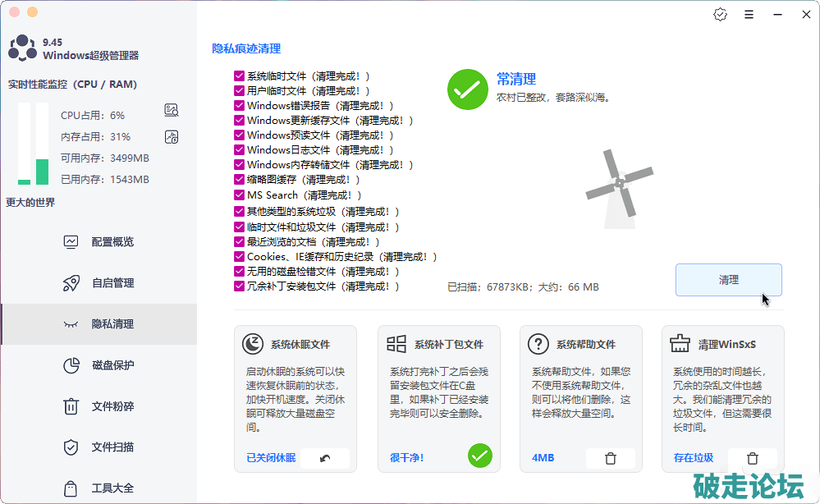
Task: Uncheck the 冗余补丁安装包文件 checkbox
Action: 239,286
